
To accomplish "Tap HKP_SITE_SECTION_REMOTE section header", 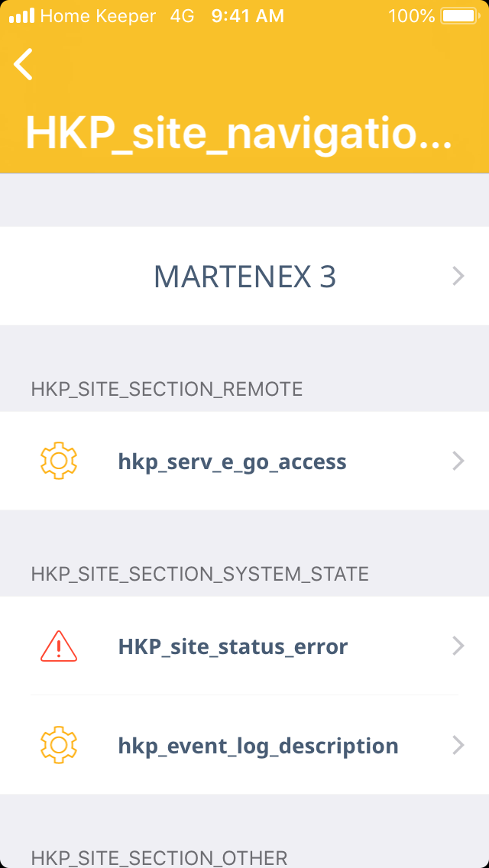I will pyautogui.click(x=167, y=389).
